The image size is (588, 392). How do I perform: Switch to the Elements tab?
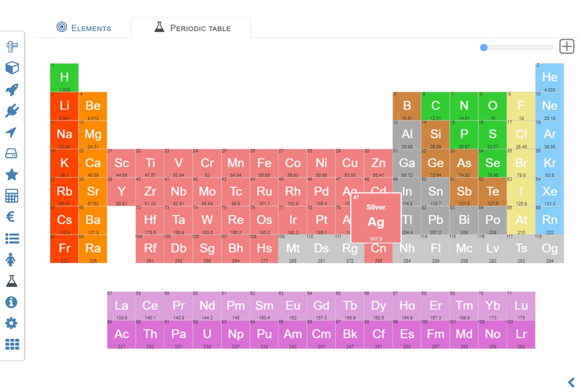[84, 28]
